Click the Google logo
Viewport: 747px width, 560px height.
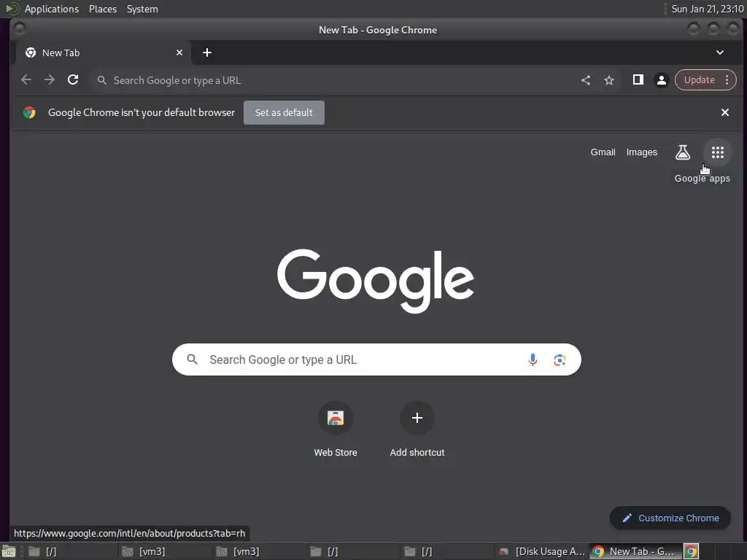pos(376,281)
